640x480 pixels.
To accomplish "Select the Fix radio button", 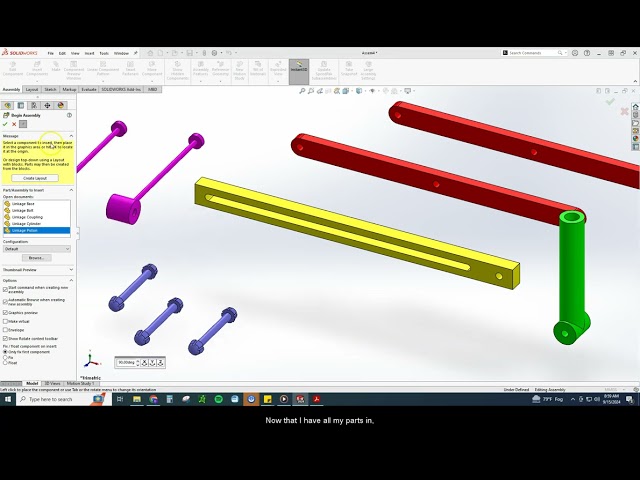I will (x=5, y=357).
